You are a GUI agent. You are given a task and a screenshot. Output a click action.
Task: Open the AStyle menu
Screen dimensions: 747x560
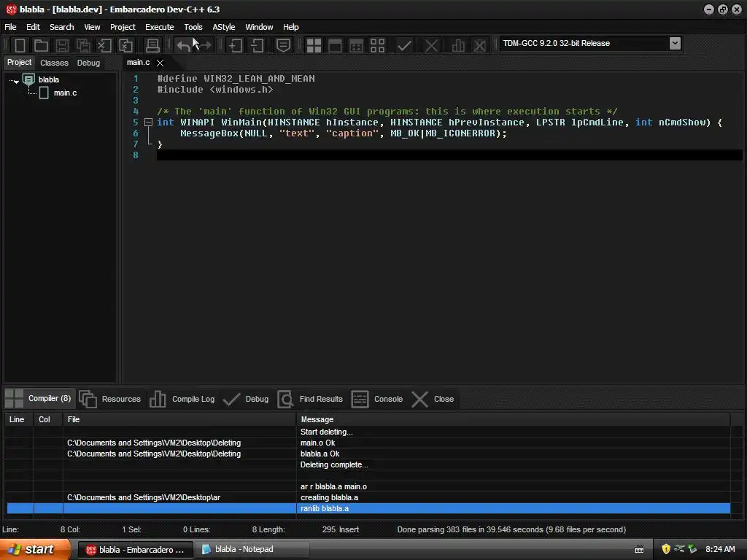224,27
